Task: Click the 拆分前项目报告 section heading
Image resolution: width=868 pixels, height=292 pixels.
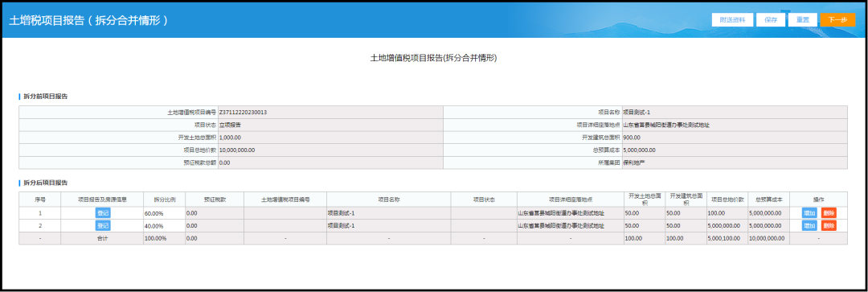Action: [45, 97]
